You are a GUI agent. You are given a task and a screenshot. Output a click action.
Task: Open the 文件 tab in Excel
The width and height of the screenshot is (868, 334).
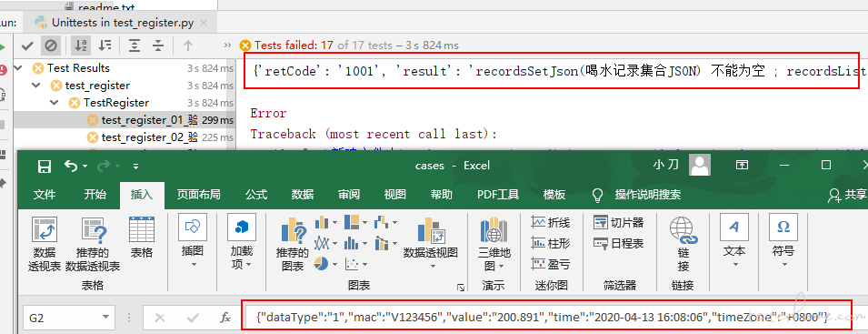pos(45,195)
